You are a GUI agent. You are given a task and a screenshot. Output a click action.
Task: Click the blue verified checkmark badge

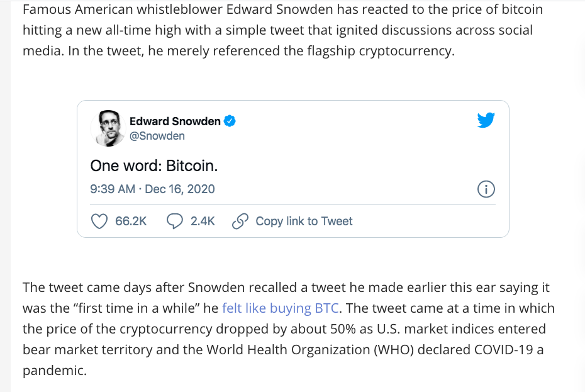point(230,121)
